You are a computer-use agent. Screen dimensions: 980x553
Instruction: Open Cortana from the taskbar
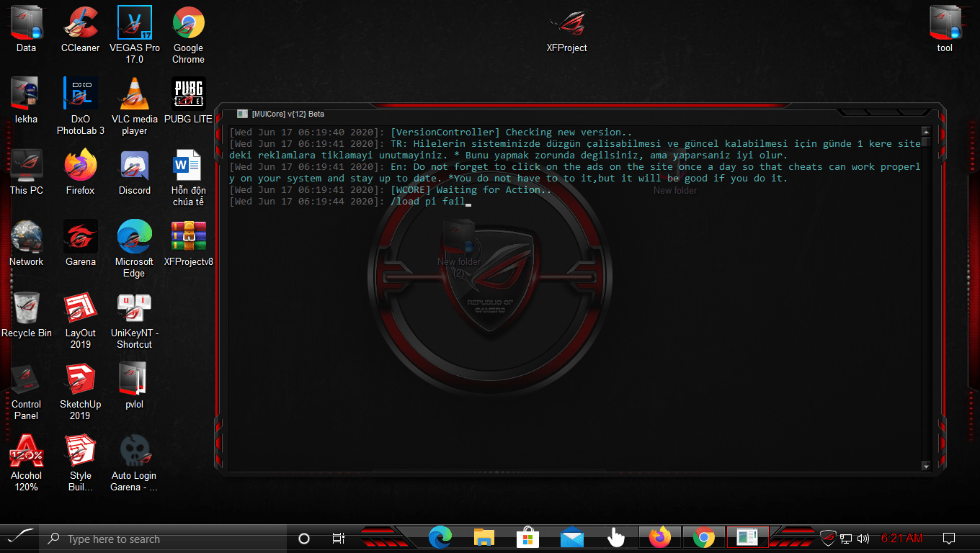tap(304, 539)
